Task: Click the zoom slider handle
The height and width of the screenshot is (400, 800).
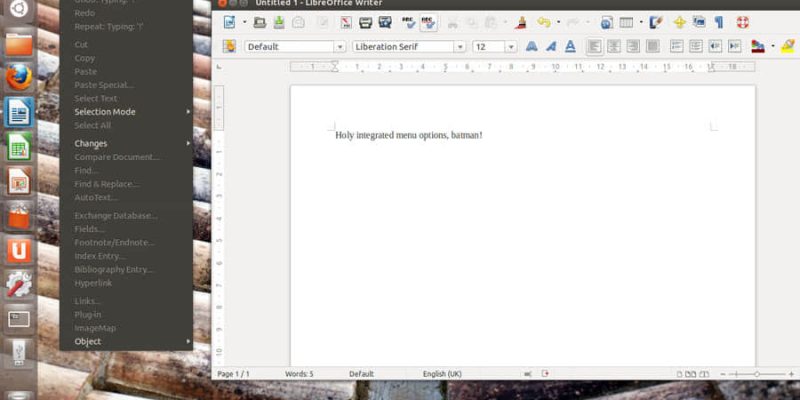Action: point(757,374)
